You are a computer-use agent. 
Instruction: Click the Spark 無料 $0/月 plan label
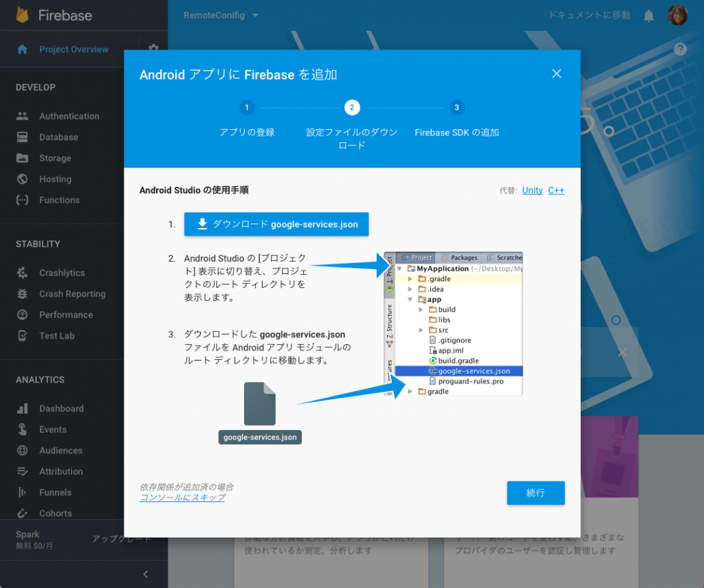pyautogui.click(x=34, y=540)
